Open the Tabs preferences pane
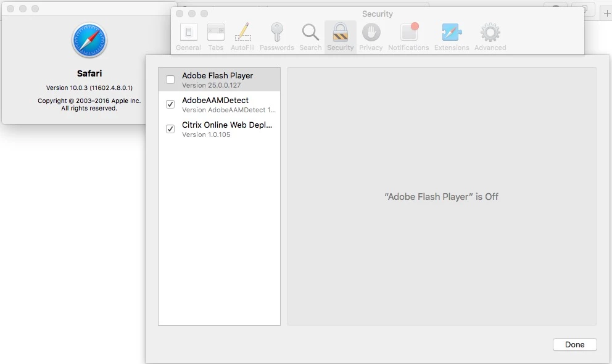Screen dimensions: 612x364 pos(215,37)
